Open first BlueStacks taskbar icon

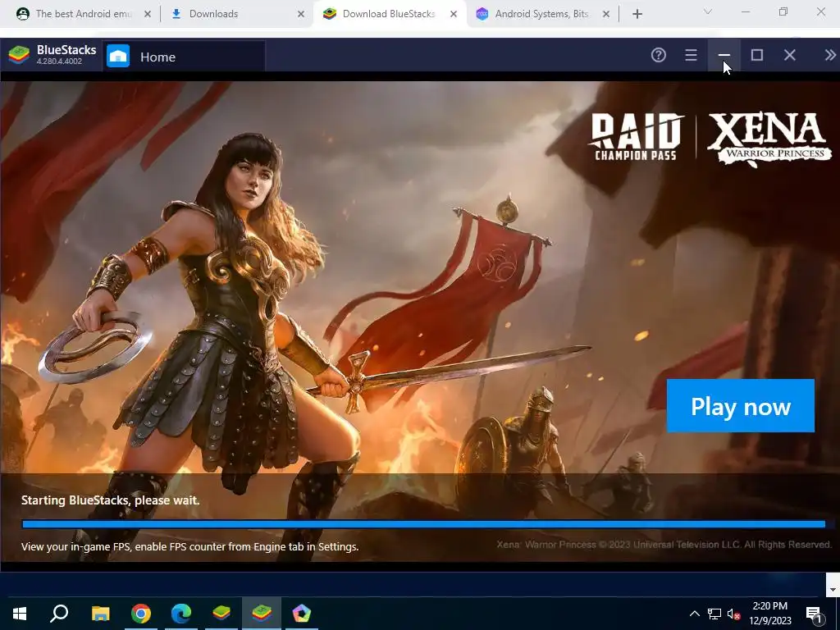pyautogui.click(x=221, y=614)
